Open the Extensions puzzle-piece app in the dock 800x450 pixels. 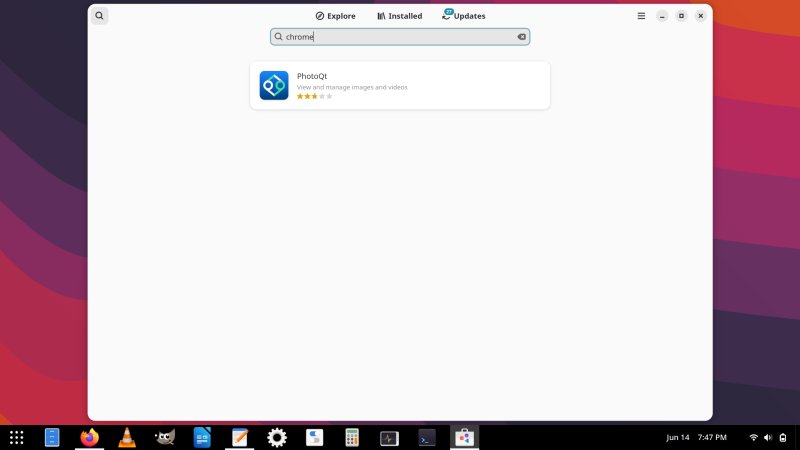tap(314, 437)
